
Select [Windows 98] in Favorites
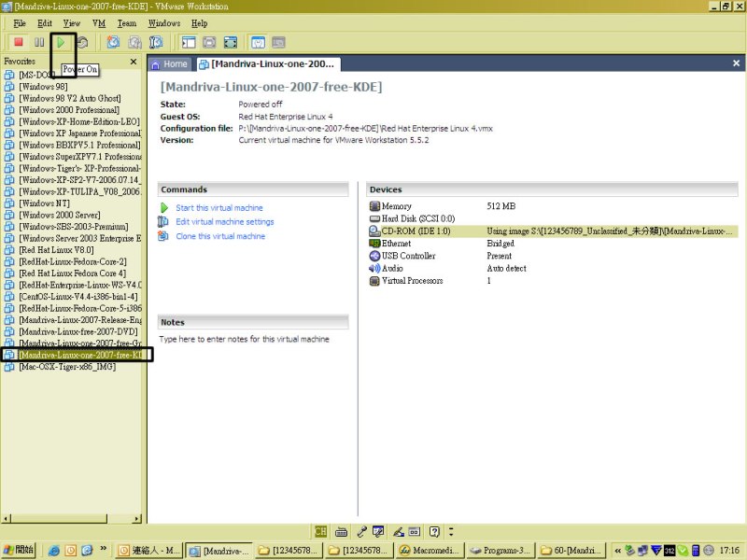click(43, 87)
